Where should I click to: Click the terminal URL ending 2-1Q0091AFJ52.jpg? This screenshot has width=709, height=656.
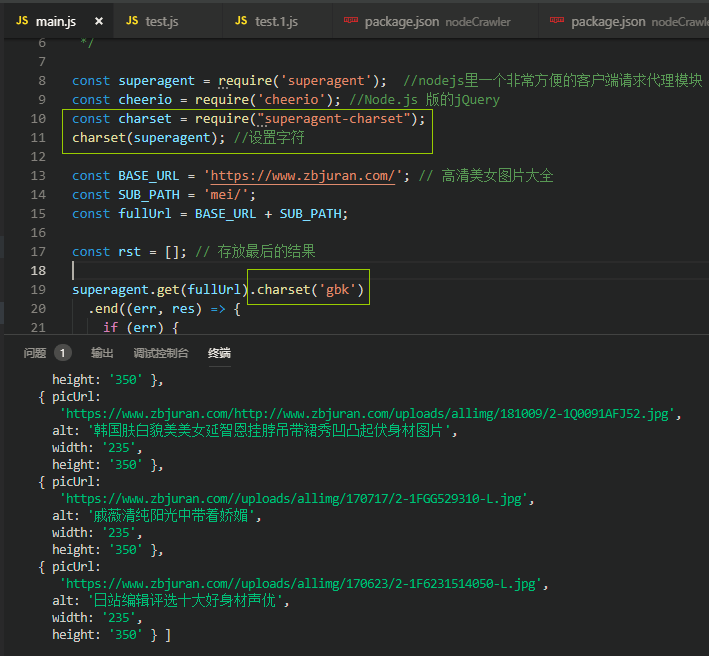point(367,414)
